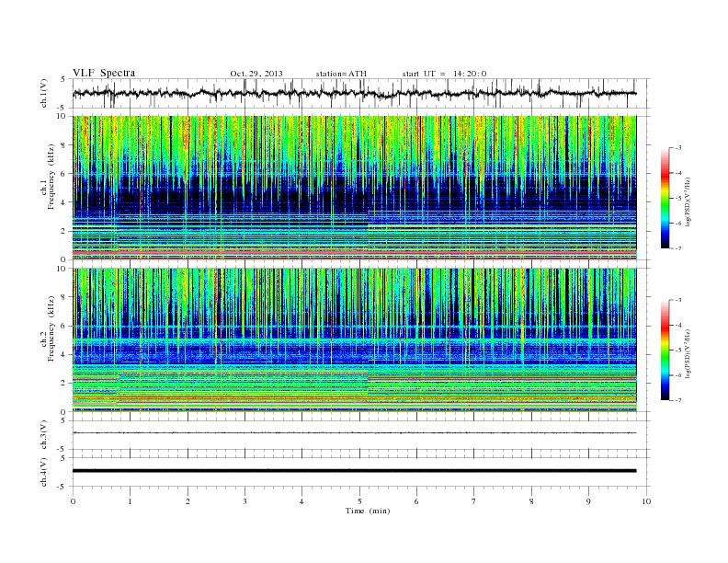This screenshot has height=563, width=728.
Task: Click the ch.1 voltage waveform trace
Action: (x=354, y=93)
